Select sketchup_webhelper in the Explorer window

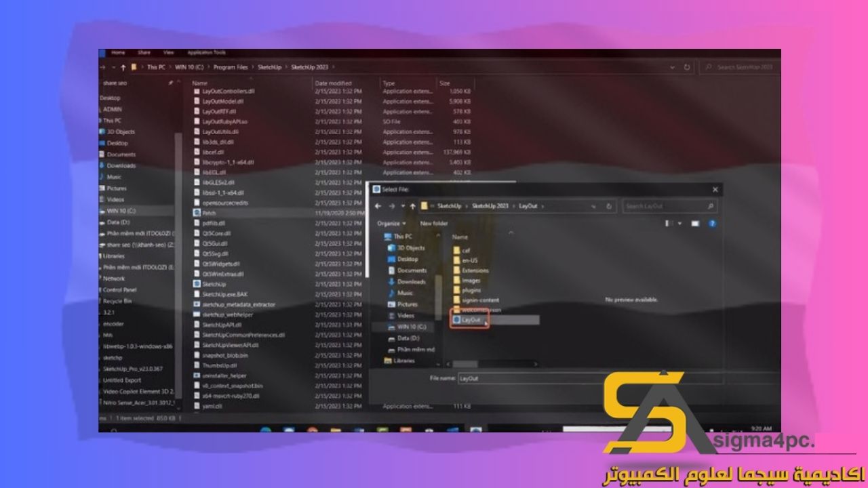[222, 314]
